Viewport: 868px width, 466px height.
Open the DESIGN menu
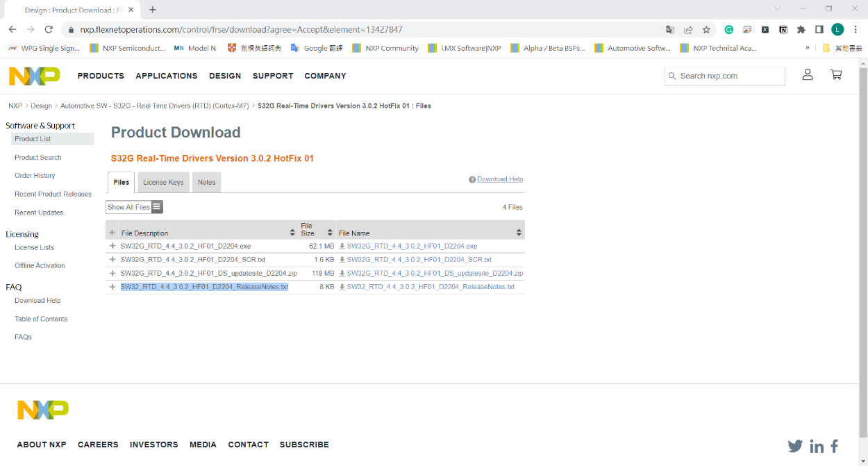pyautogui.click(x=225, y=76)
